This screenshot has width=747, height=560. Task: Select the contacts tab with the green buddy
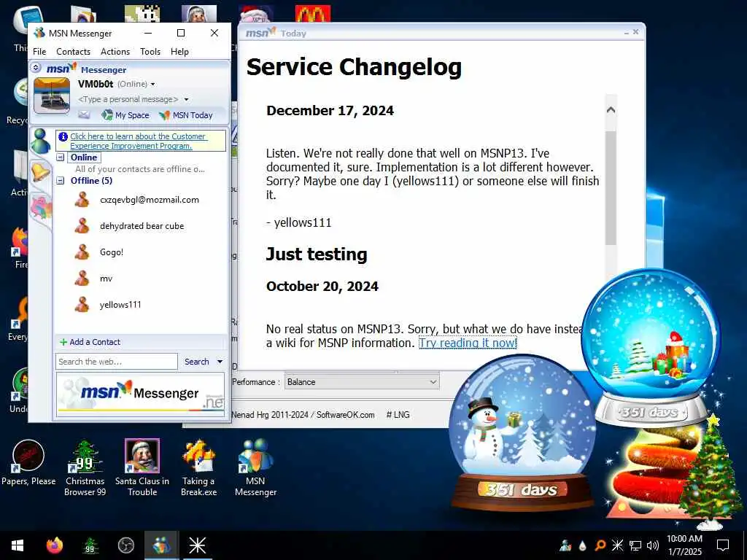41,141
